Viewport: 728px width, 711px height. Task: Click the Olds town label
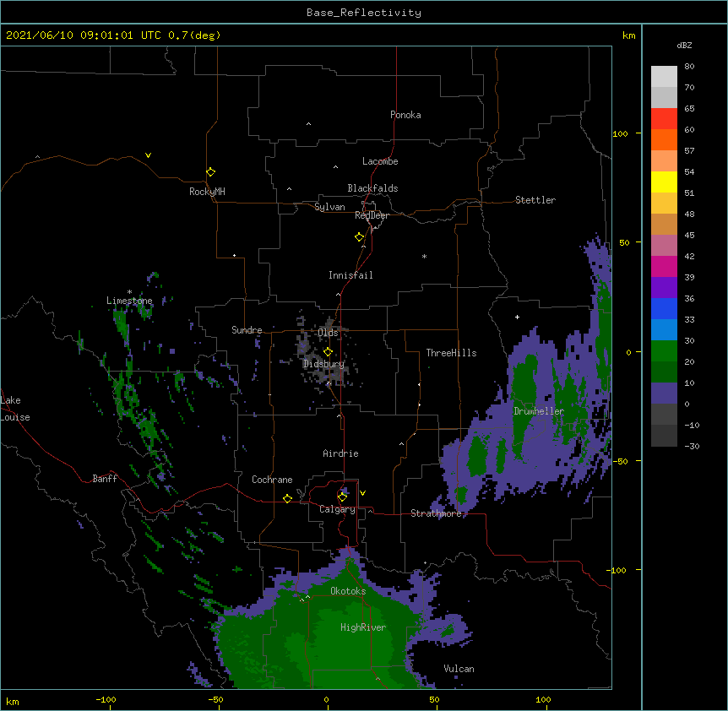pos(328,333)
